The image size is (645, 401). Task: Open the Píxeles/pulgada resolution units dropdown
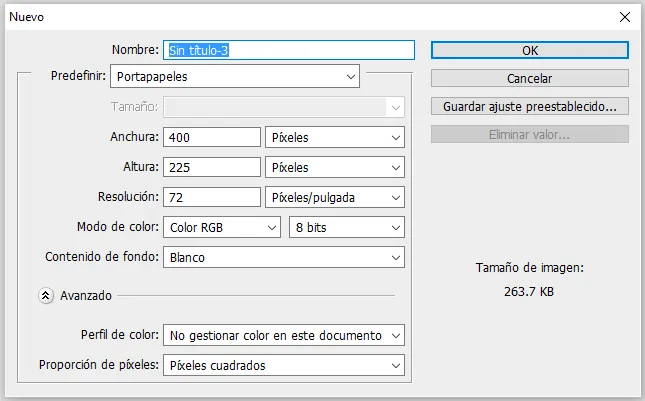click(x=334, y=197)
